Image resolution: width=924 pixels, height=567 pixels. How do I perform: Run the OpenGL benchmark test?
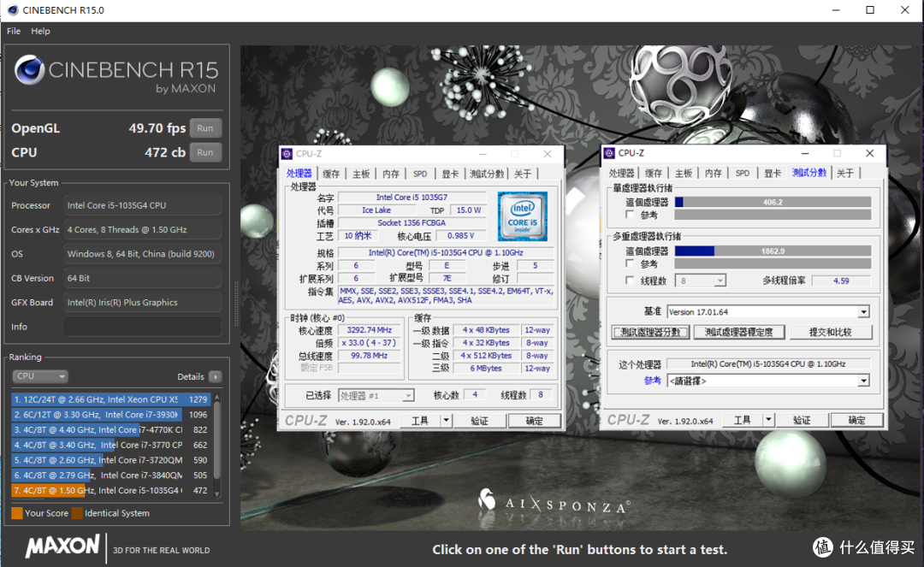(205, 128)
